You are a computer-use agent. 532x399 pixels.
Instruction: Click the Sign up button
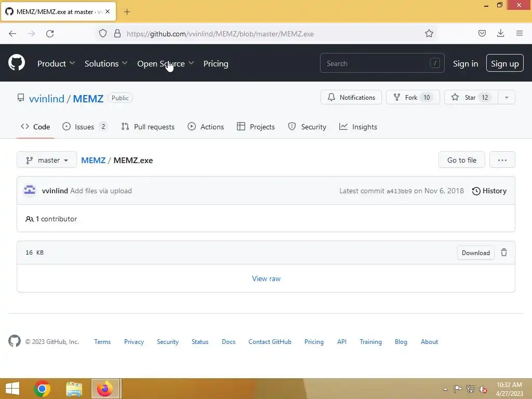[x=504, y=63]
